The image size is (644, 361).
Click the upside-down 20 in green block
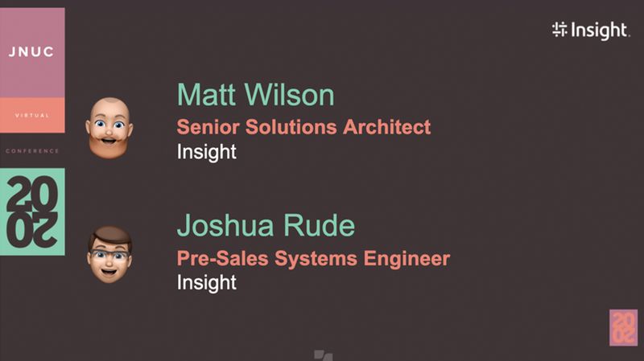[x=32, y=230]
